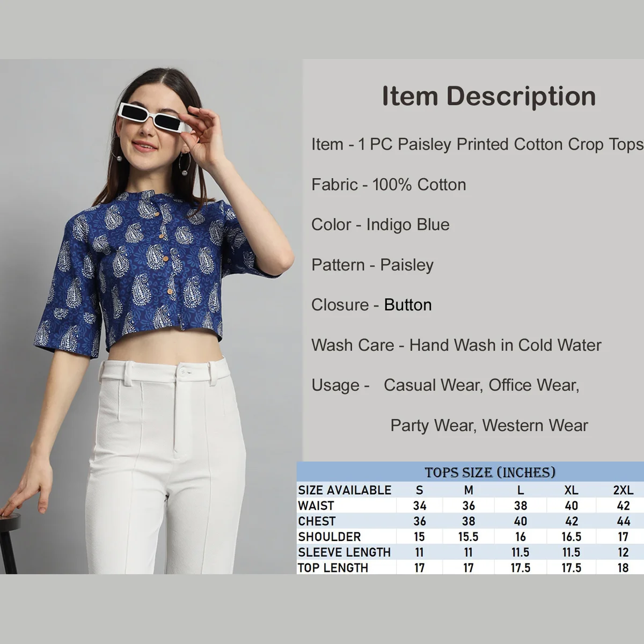The height and width of the screenshot is (644, 644).
Task: Click the 'SHOULDER' row label
Action: [x=330, y=537]
